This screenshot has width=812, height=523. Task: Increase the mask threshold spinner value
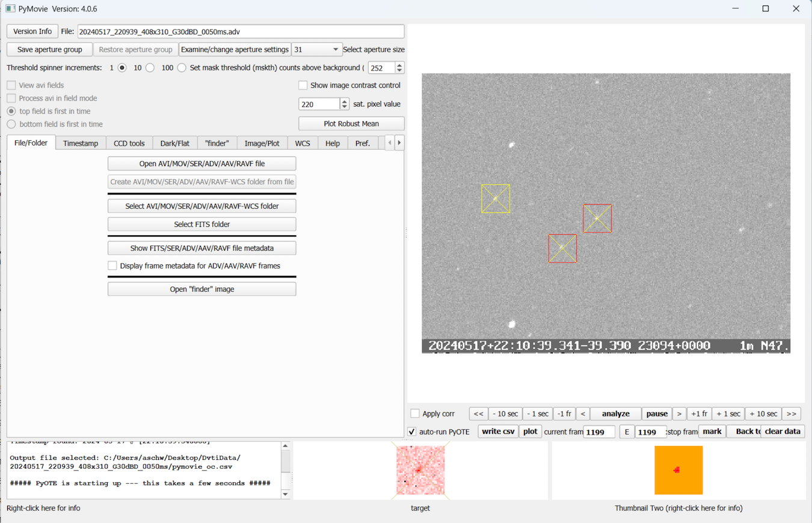pos(400,65)
